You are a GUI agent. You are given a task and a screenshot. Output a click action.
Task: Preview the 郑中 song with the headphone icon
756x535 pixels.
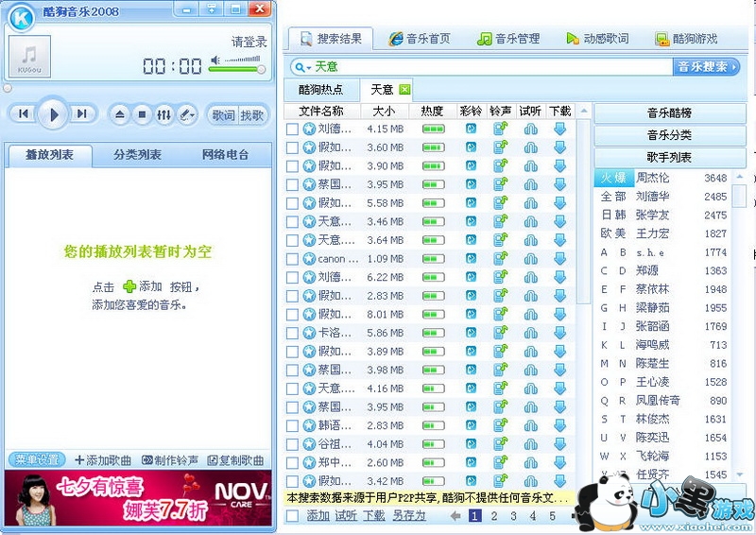tap(530, 462)
